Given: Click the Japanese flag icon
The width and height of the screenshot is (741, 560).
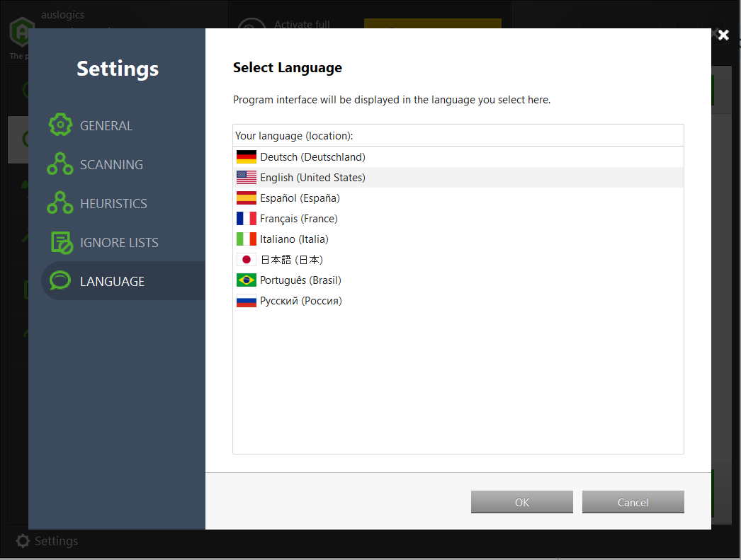Looking at the screenshot, I should click(246, 259).
